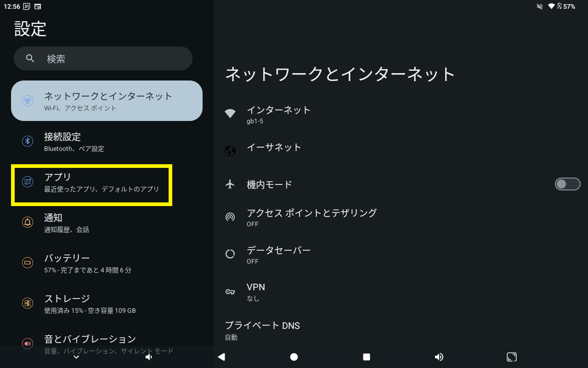Tap the down chevron in bottom bar
588x368 pixels.
tap(76, 357)
